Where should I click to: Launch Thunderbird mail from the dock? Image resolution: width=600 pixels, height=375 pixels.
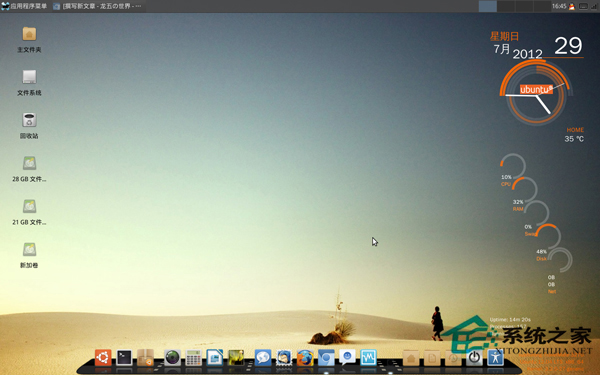[x=284, y=358]
